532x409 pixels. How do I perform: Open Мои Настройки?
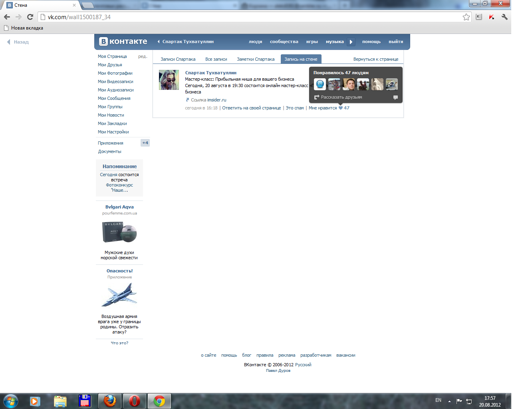[113, 132]
